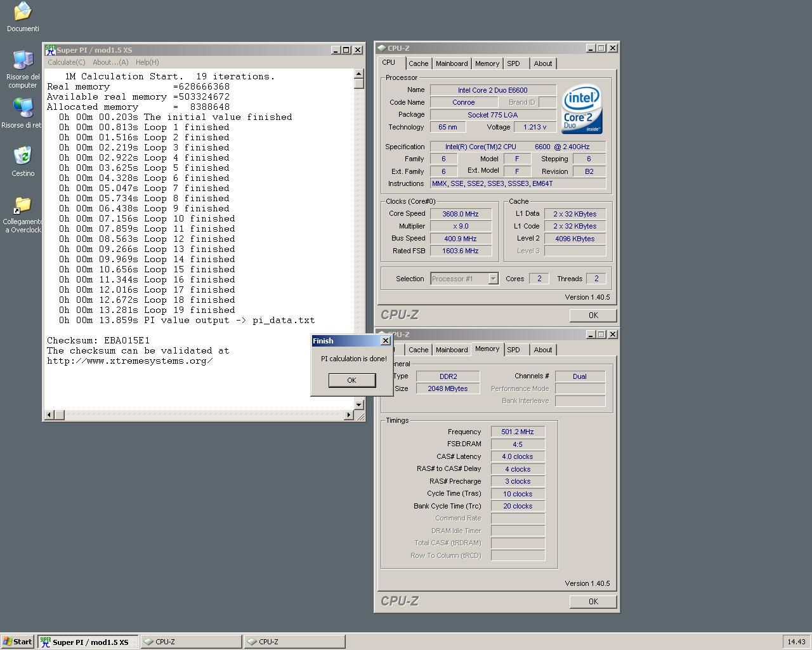Switch to the About tab in the upper CPU-Z window
The width and height of the screenshot is (812, 650).
(x=543, y=63)
